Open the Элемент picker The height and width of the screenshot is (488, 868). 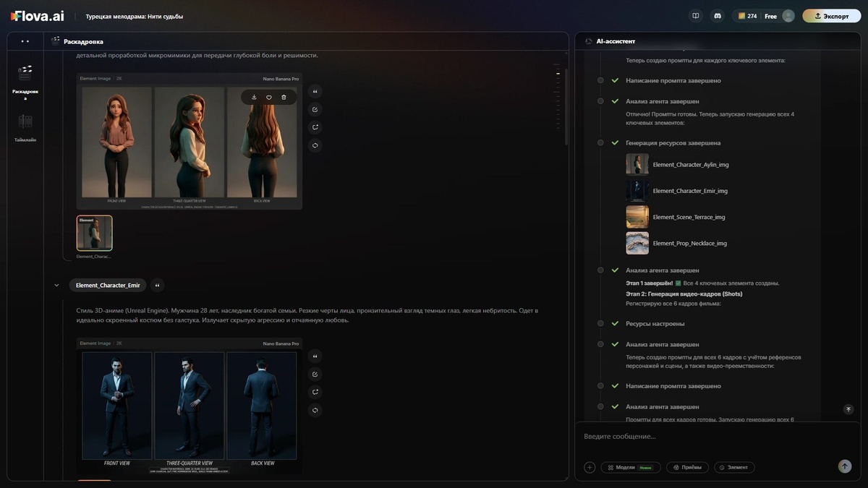[x=734, y=467]
